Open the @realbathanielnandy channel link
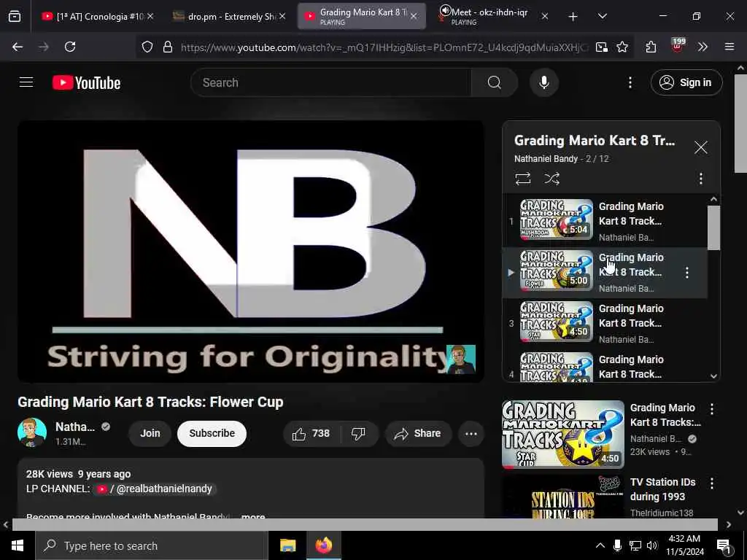Image resolution: width=747 pixels, height=560 pixels. (156, 489)
